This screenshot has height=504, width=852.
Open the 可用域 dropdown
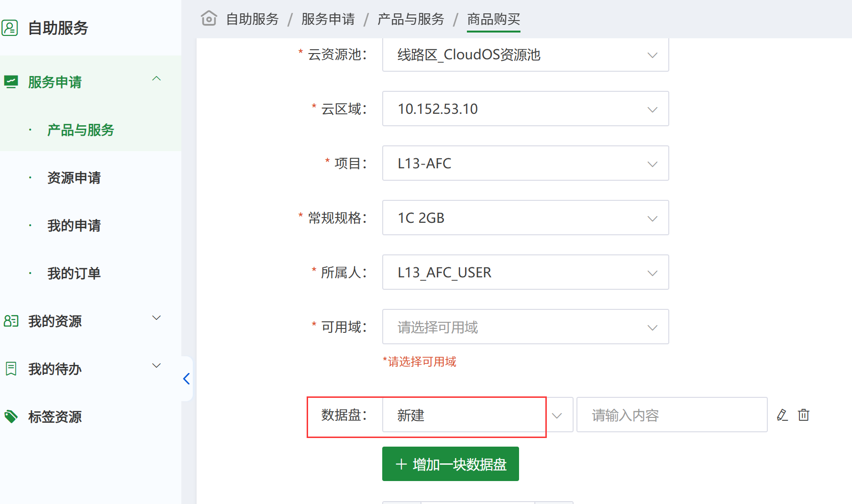tap(525, 327)
